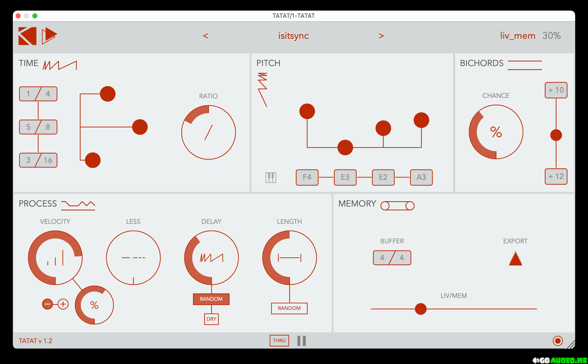Image resolution: width=588 pixels, height=364 pixels.
Task: Click the RATIO knob
Action: click(208, 132)
